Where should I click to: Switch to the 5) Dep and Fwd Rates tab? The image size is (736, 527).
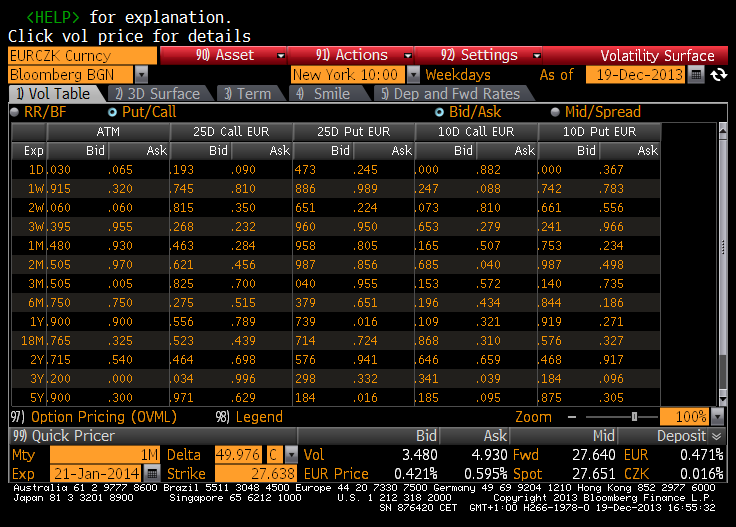click(x=452, y=94)
